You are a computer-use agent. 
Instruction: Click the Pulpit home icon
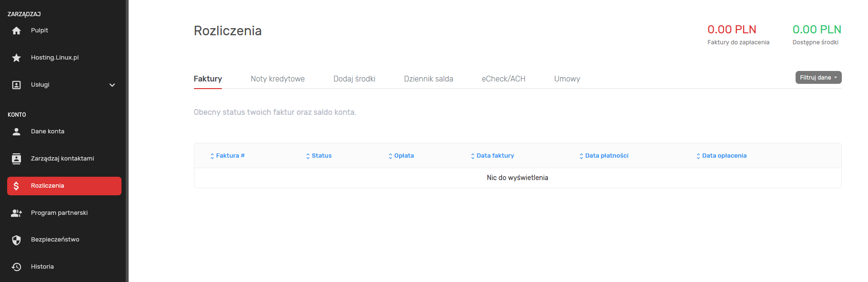pyautogui.click(x=17, y=30)
